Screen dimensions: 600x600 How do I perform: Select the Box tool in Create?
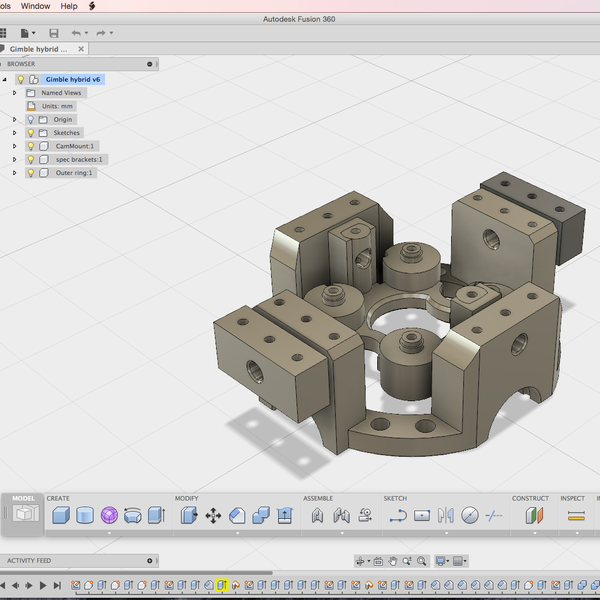(60, 516)
